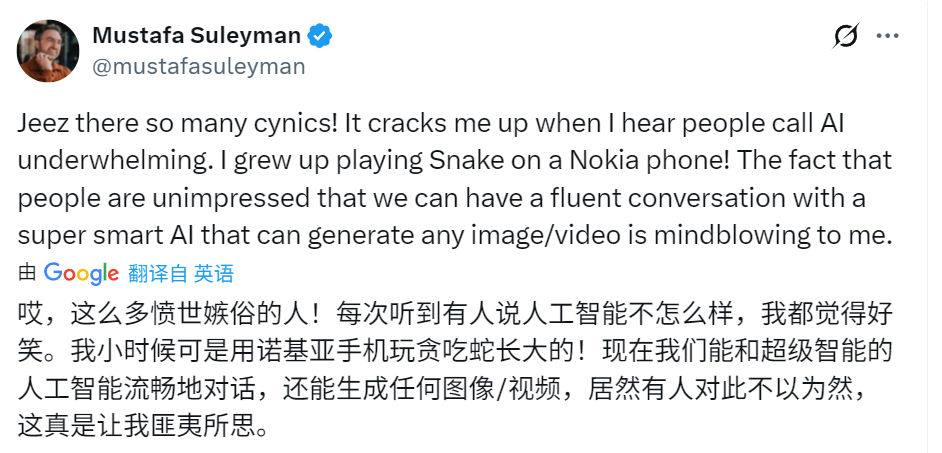
Task: Open the @mustafasuleyman handle link
Action: 199,67
